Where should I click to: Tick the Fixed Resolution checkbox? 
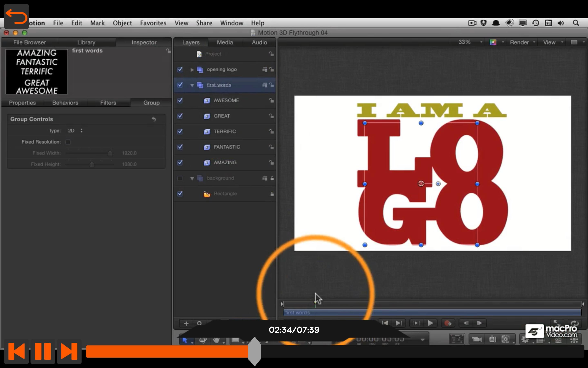click(x=68, y=142)
